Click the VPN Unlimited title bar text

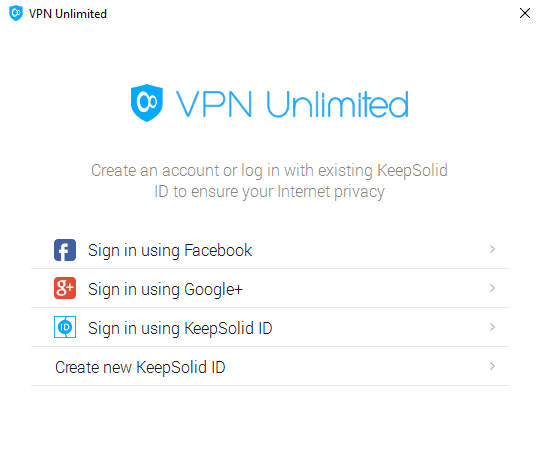[68, 14]
